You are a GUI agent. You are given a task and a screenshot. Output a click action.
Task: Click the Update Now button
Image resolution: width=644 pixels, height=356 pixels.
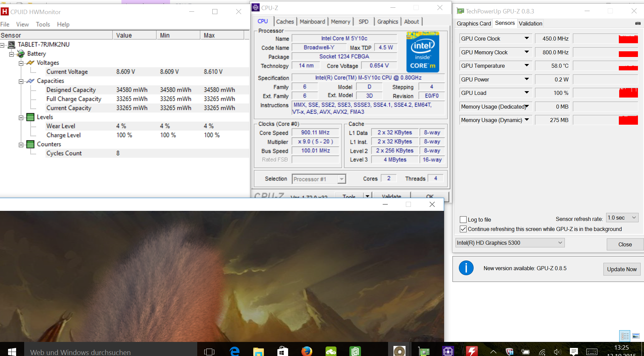click(622, 269)
